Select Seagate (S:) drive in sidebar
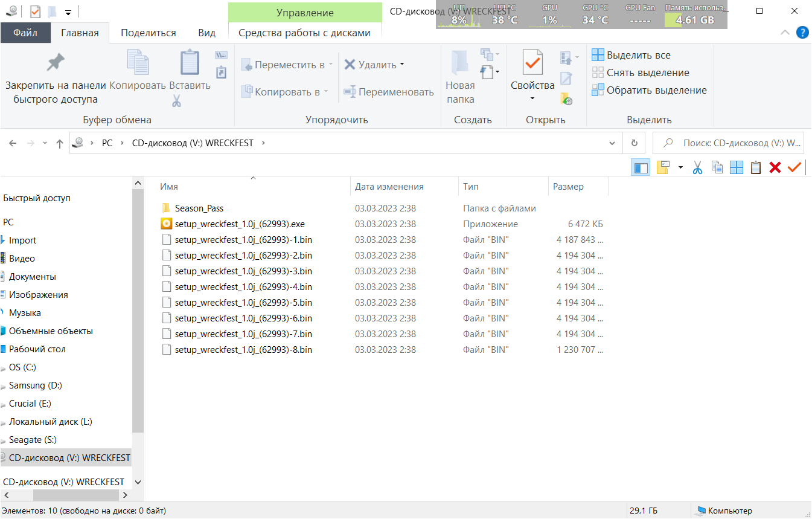The height and width of the screenshot is (519, 812). pos(33,440)
